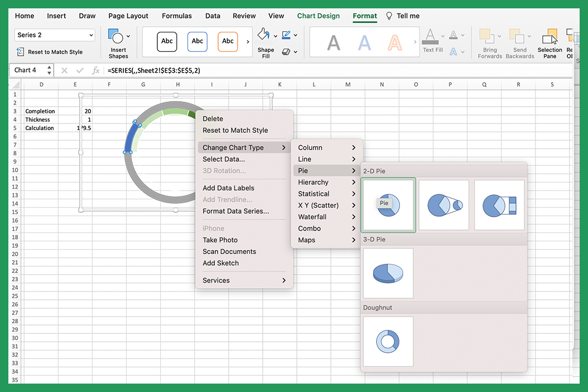Click the Text Fill icon
588x392 pixels.
coord(430,36)
